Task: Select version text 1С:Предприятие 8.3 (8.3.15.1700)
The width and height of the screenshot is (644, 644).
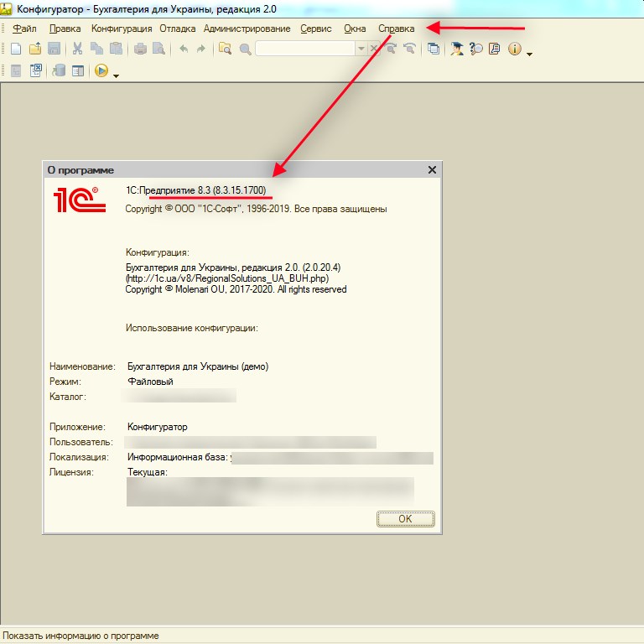Action: click(x=196, y=190)
